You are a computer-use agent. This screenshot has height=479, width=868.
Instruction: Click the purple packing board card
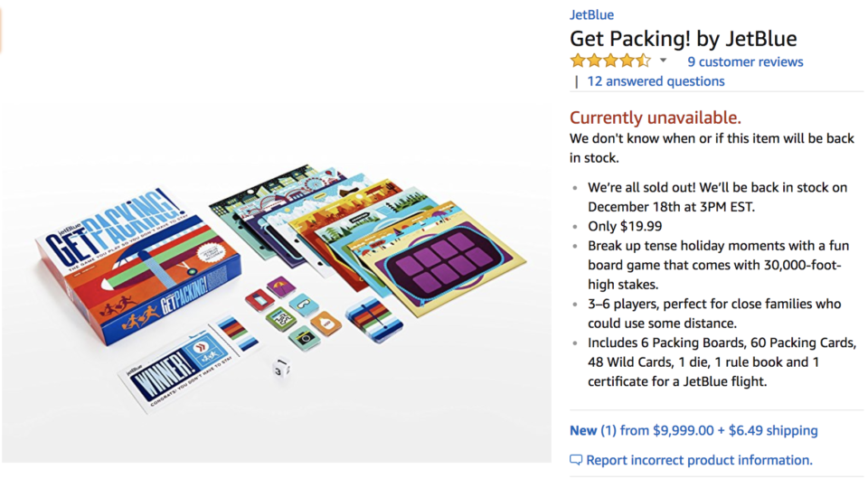pos(442,260)
